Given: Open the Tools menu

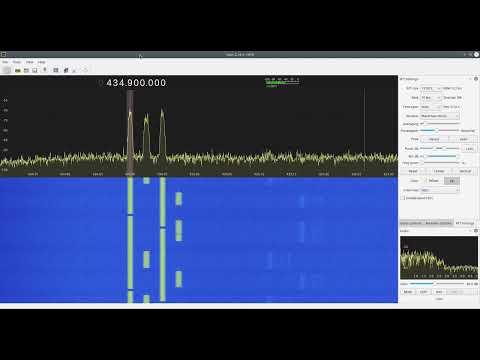Looking at the screenshot, I should [16, 62].
